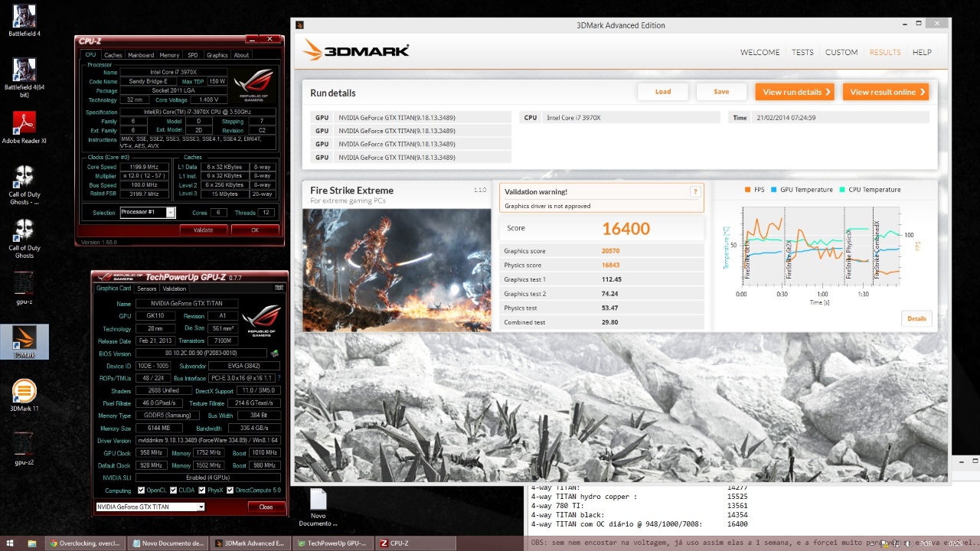Open the Call of Duty Ghosts icon

coord(24,239)
